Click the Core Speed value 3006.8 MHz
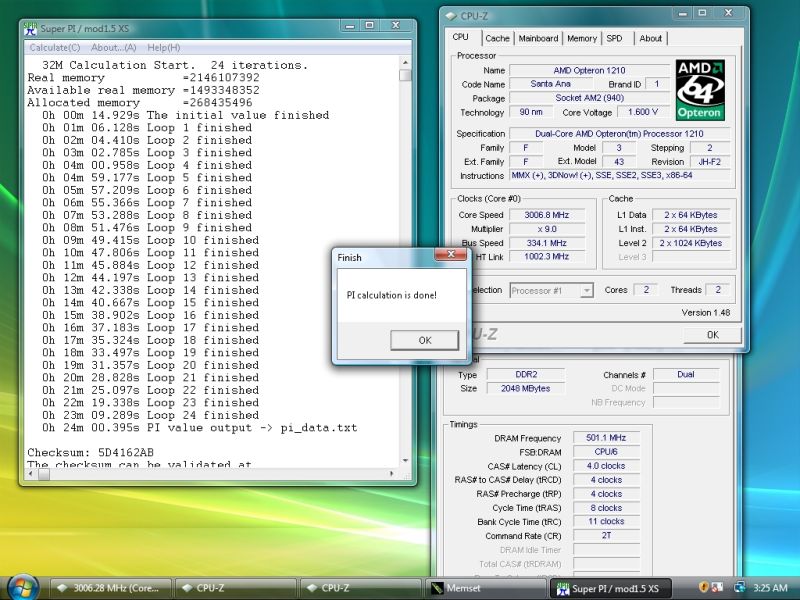 tap(546, 215)
